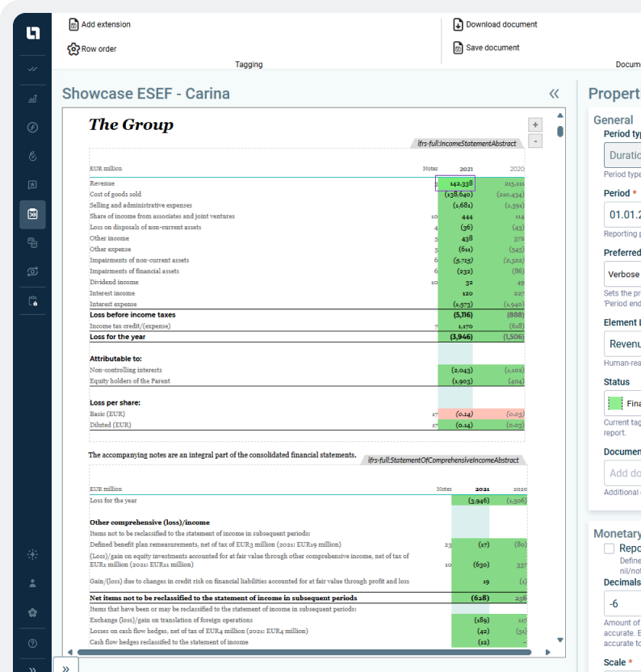Click the sidebar settings gear icon
The width and height of the screenshot is (641, 672).
pos(33,613)
